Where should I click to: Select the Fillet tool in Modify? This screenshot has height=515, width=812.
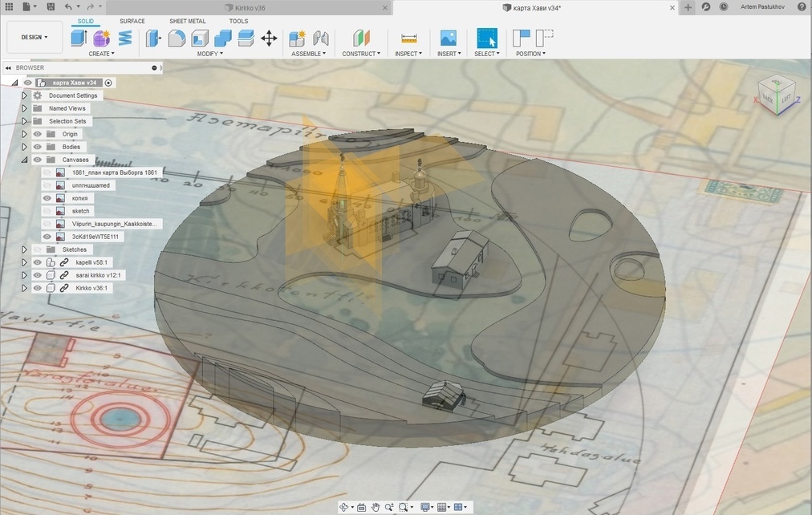coord(177,38)
